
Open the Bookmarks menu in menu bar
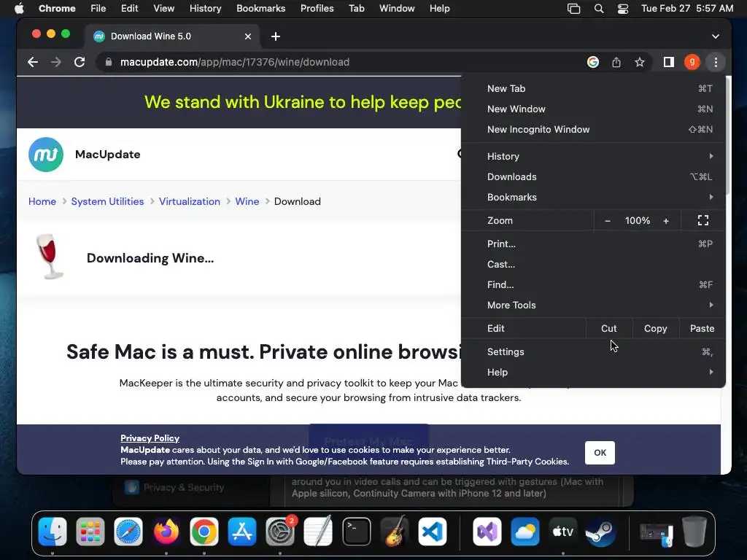(x=260, y=9)
